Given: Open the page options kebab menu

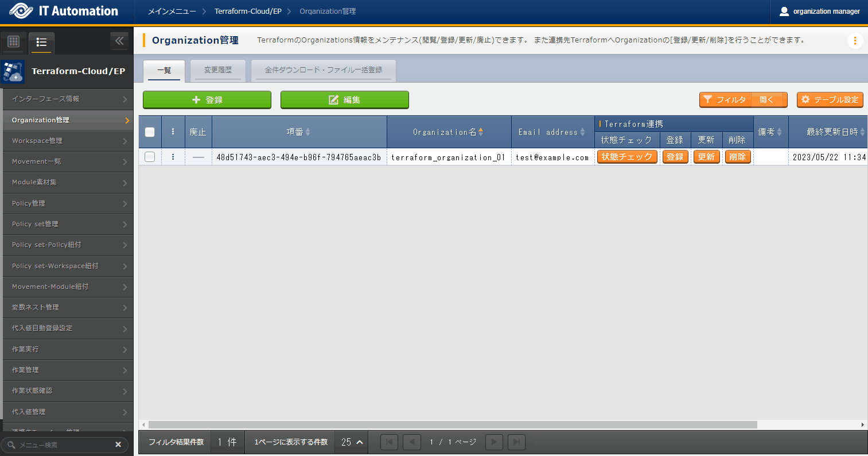Looking at the screenshot, I should (x=855, y=40).
